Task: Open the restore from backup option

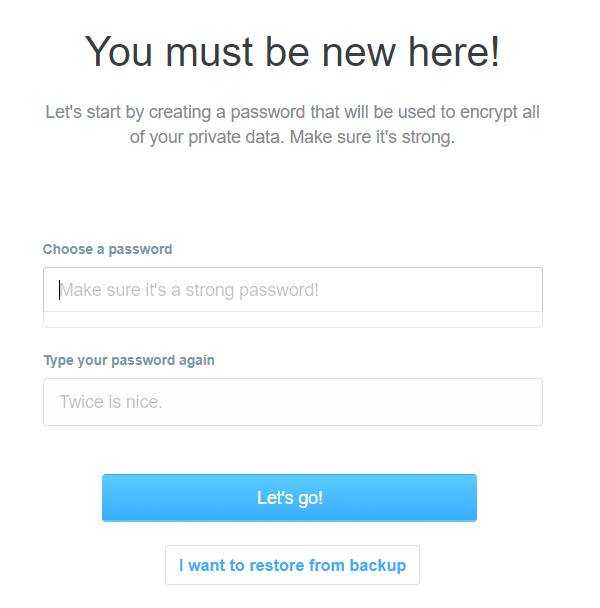Action: coord(292,565)
